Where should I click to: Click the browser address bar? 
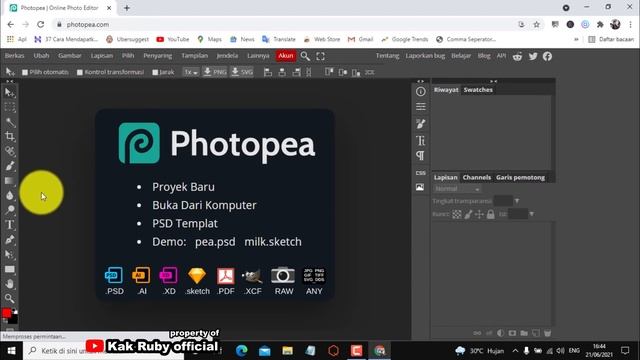(x=286, y=24)
